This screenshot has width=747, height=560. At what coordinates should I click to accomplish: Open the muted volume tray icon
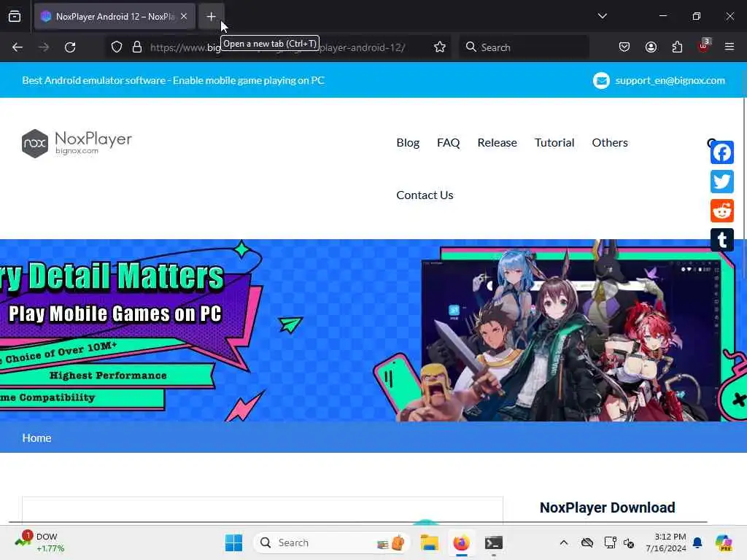(629, 542)
